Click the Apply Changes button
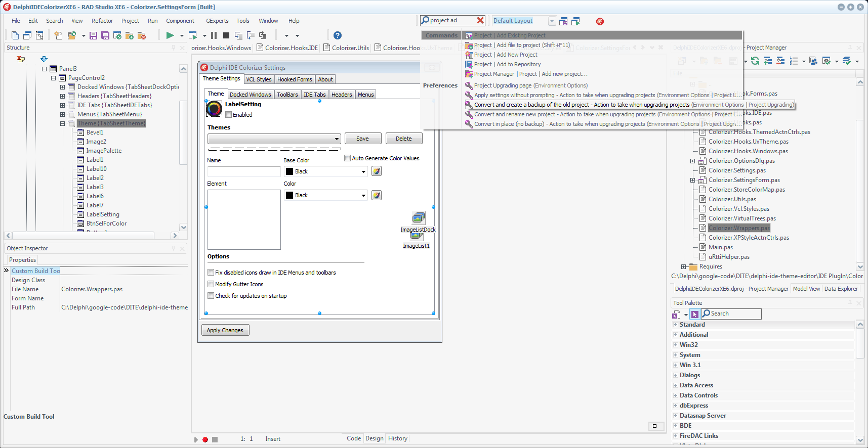868x448 pixels. click(x=225, y=330)
